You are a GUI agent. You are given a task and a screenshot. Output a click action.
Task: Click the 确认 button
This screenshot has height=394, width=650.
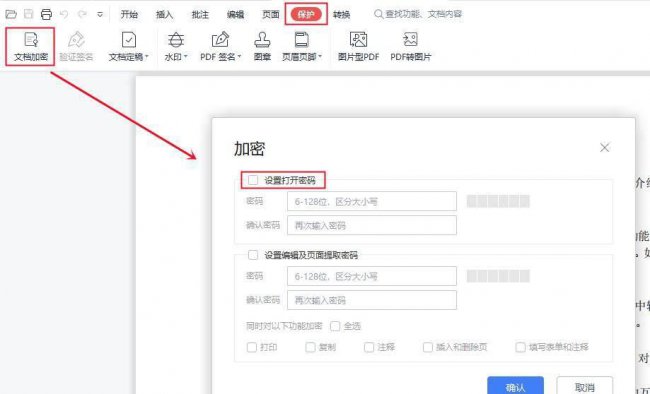[515, 387]
